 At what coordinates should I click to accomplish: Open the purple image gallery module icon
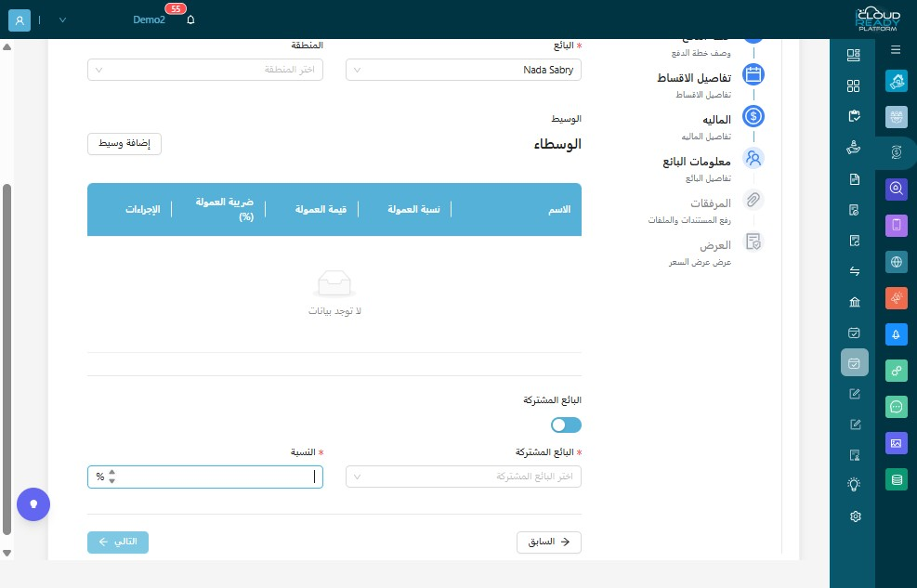coord(896,443)
